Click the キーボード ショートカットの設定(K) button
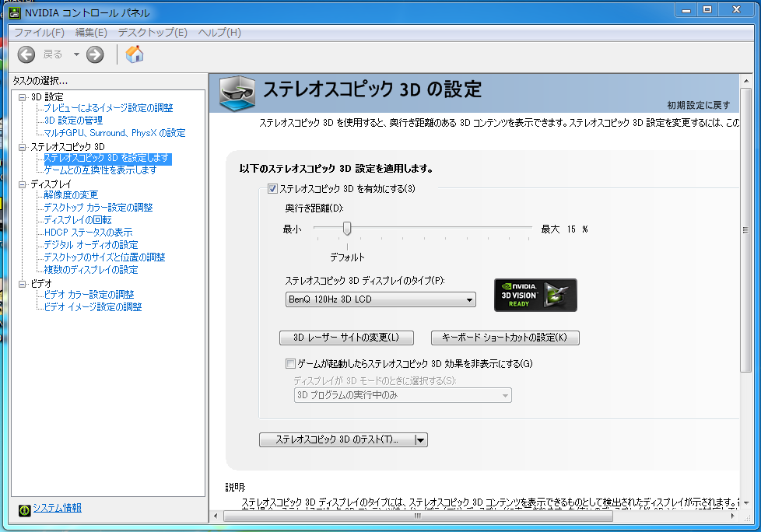 click(x=505, y=338)
